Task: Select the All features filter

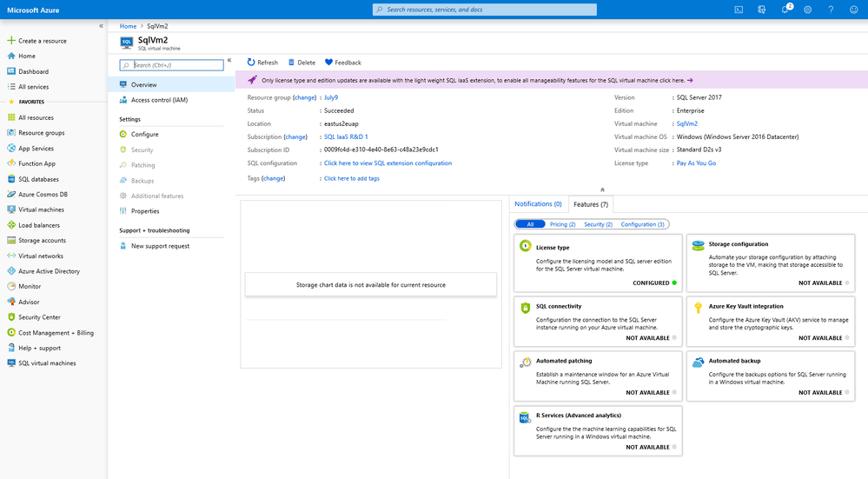Action: [x=530, y=224]
